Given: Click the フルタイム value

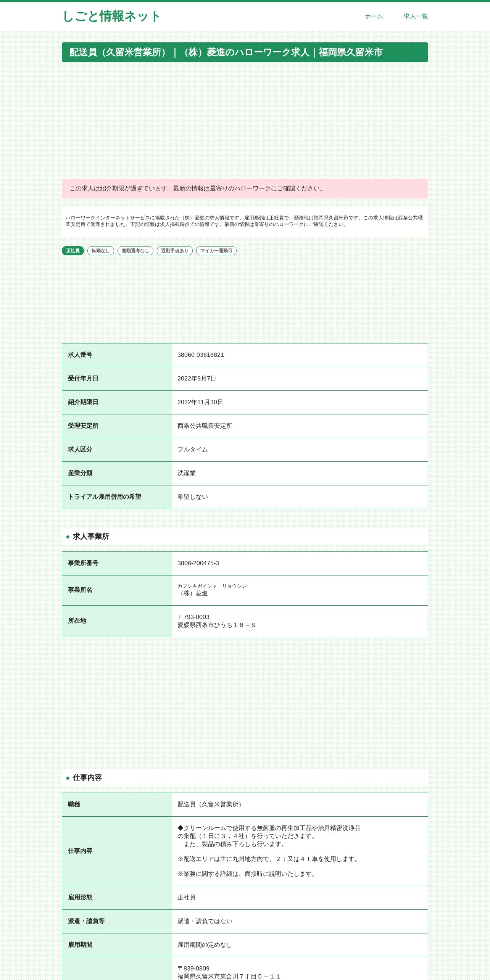Looking at the screenshot, I should pos(193,450).
